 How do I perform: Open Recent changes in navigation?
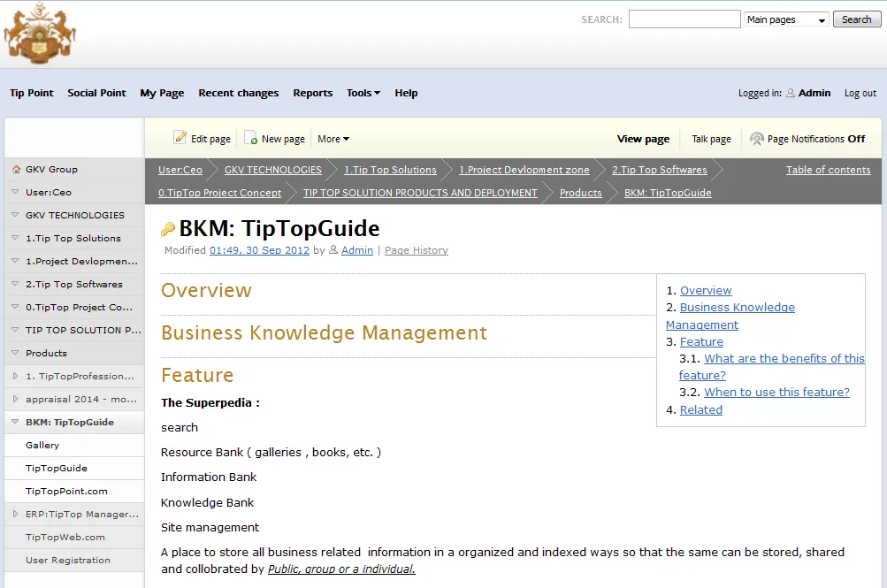238,93
